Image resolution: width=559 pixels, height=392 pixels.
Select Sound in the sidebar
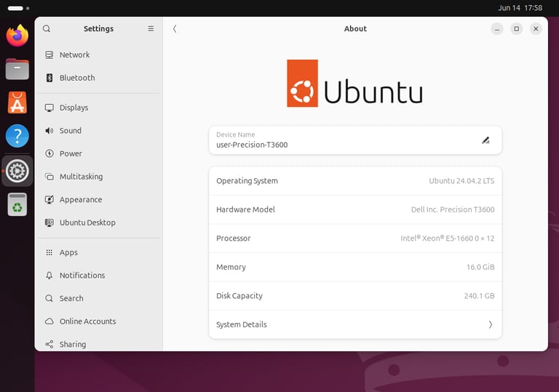tap(99, 131)
